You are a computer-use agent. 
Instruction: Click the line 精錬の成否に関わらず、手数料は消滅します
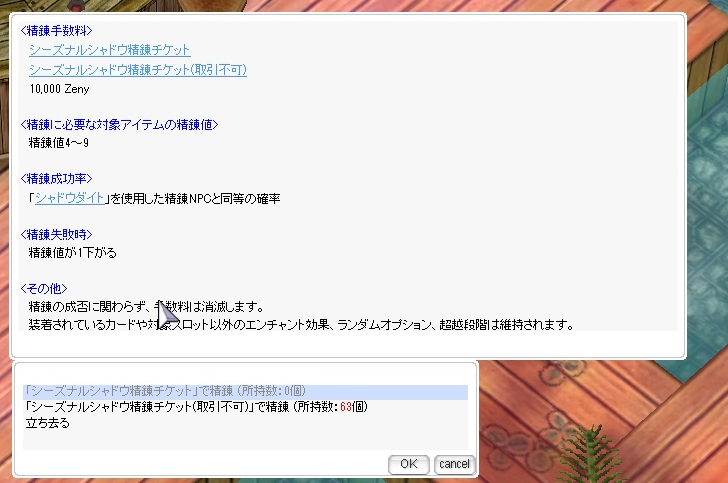click(147, 307)
